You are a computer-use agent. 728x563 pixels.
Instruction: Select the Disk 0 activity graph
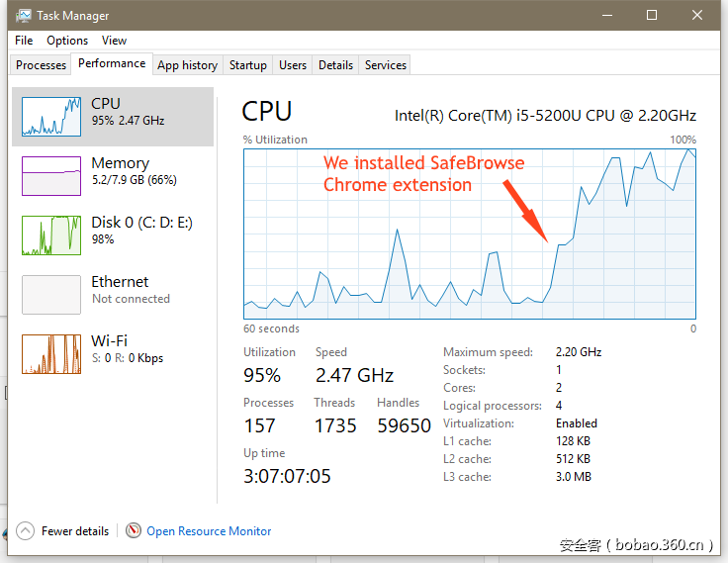(x=51, y=235)
